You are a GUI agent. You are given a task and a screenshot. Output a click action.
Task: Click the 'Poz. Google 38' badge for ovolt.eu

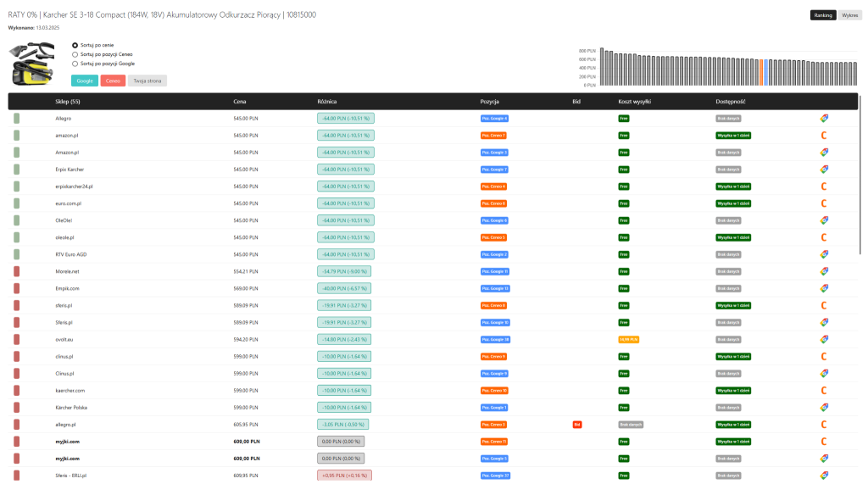[495, 339]
